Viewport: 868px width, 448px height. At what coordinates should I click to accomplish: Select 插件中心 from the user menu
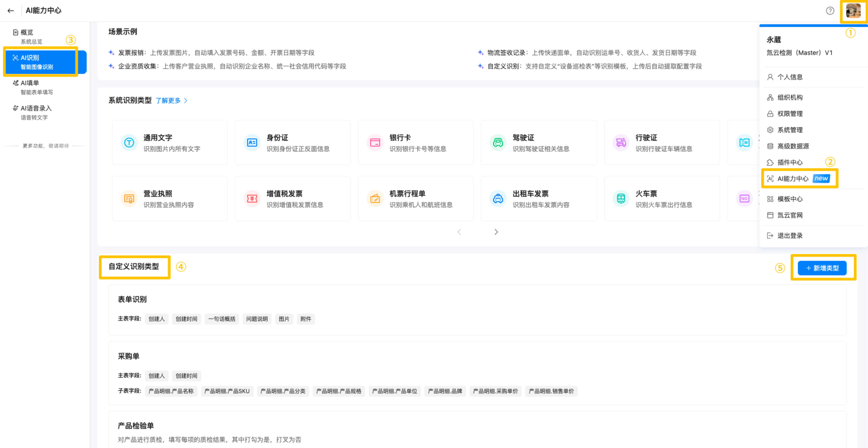(x=789, y=163)
